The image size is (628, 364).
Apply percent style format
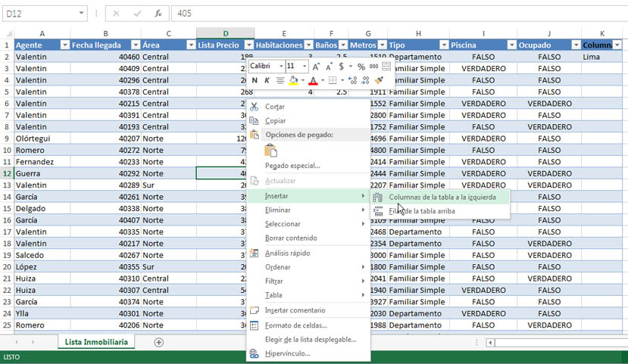pyautogui.click(x=361, y=67)
